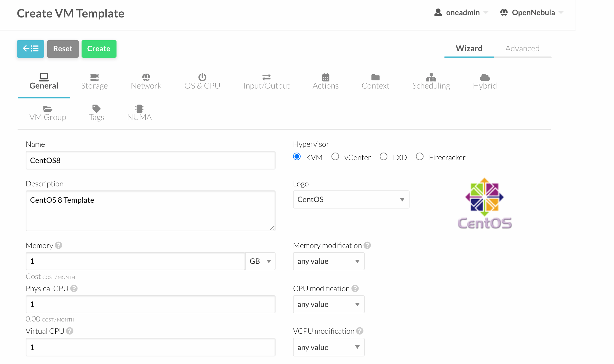
Task: Click the Description textarea resize handle
Action: click(x=272, y=228)
